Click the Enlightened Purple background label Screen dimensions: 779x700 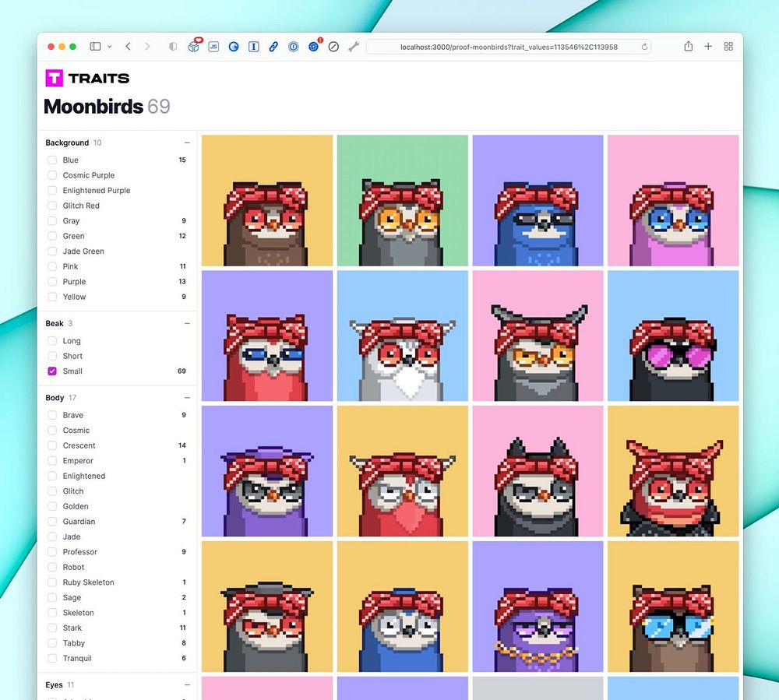[x=97, y=191]
